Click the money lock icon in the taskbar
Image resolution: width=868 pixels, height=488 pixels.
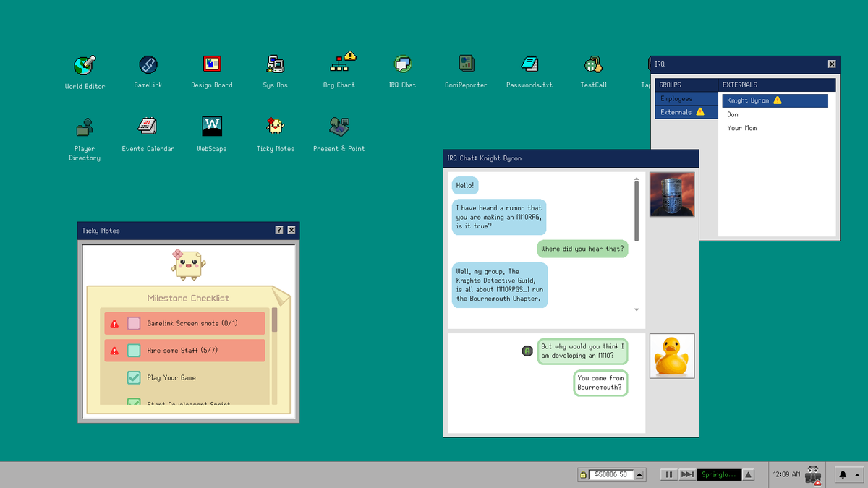point(582,475)
